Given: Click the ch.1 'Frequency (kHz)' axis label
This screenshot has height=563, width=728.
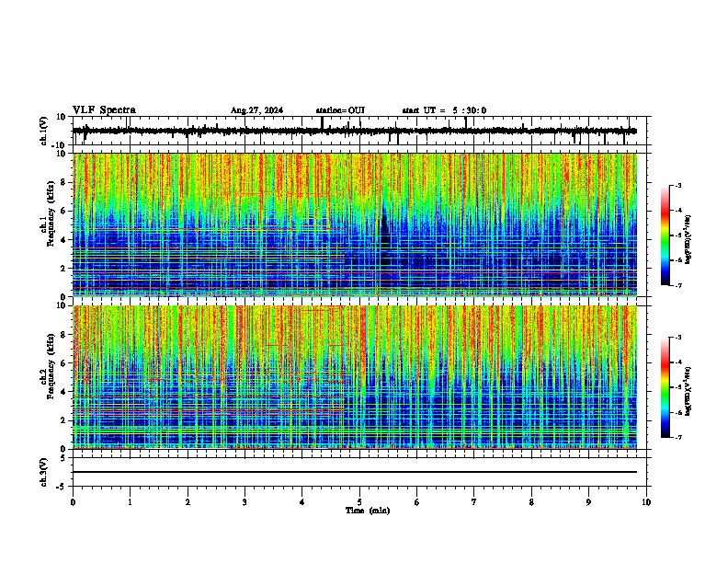Looking at the screenshot, I should pos(51,214).
